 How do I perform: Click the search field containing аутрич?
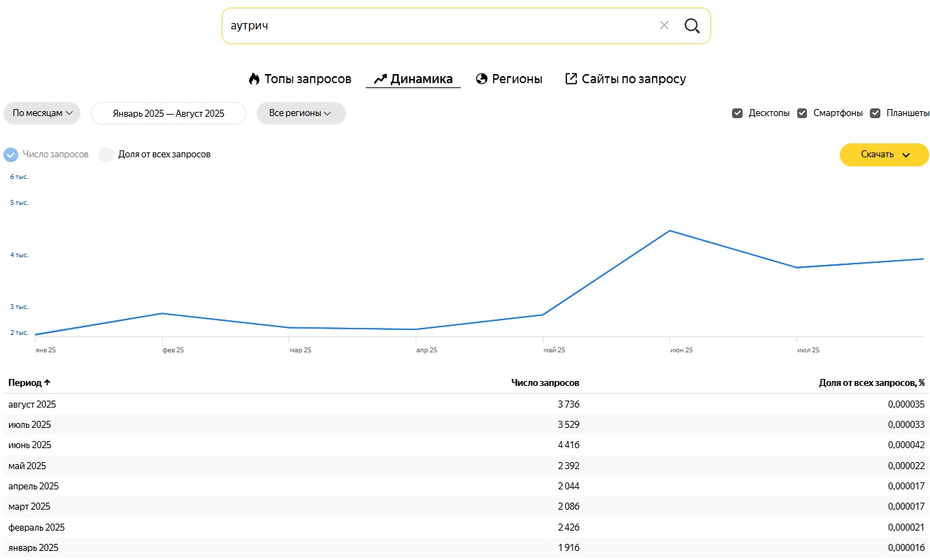click(434, 26)
